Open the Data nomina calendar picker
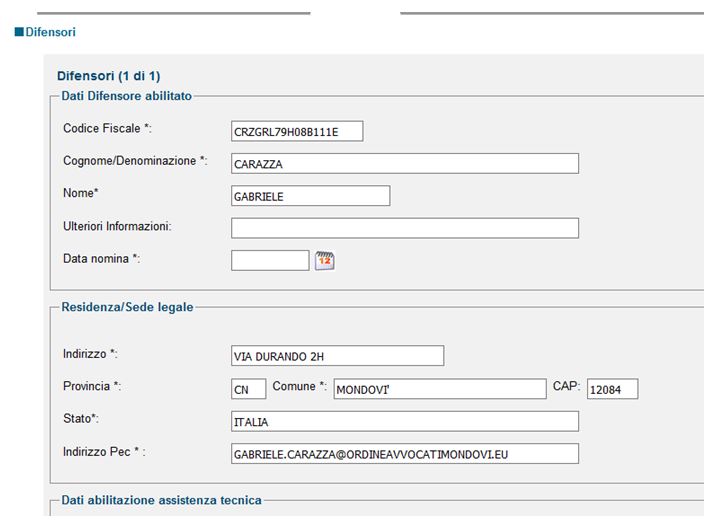 324,261
